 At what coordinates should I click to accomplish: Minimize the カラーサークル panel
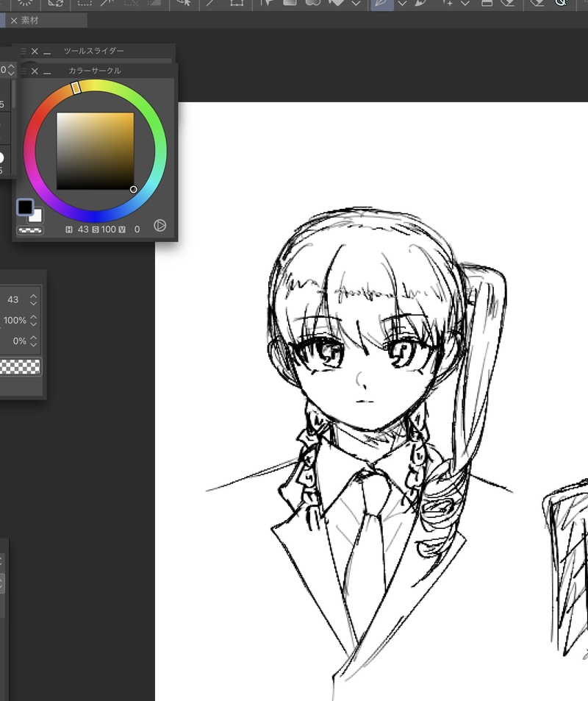click(47, 72)
